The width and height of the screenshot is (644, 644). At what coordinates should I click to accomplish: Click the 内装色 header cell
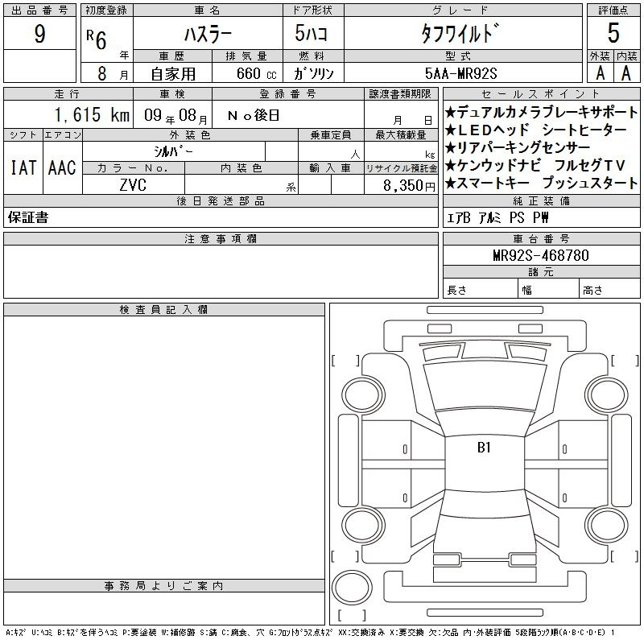(242, 168)
